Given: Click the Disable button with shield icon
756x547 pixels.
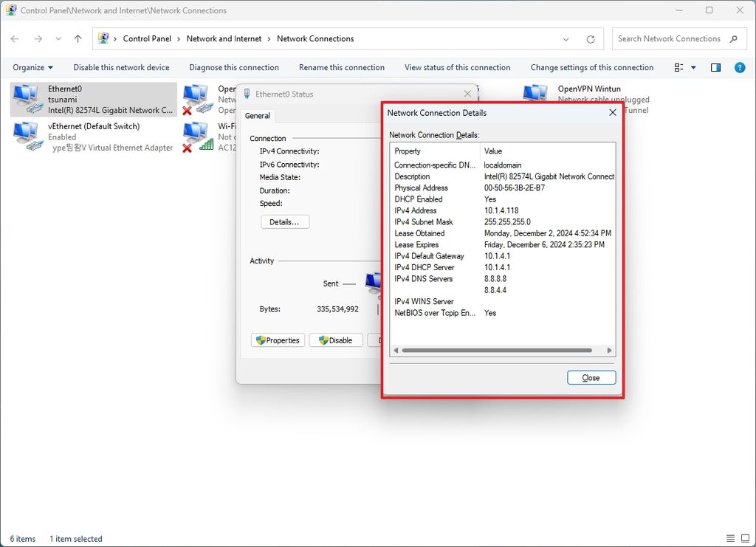Looking at the screenshot, I should (x=335, y=340).
